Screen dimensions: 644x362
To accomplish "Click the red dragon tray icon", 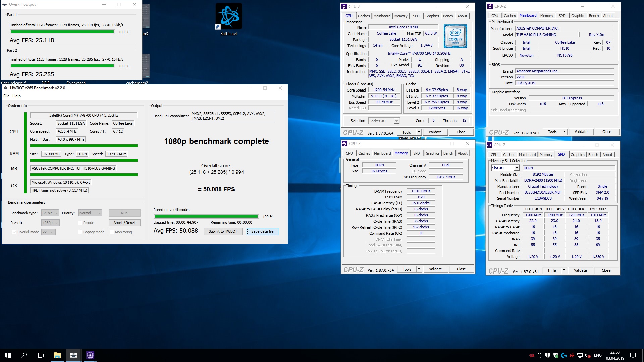I will point(532,355).
